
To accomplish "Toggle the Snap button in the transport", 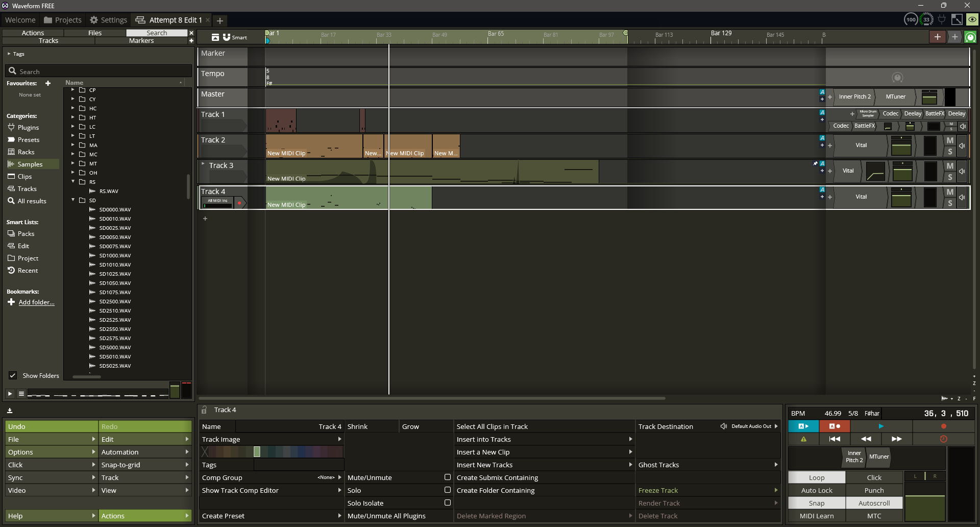I will pyautogui.click(x=817, y=503).
